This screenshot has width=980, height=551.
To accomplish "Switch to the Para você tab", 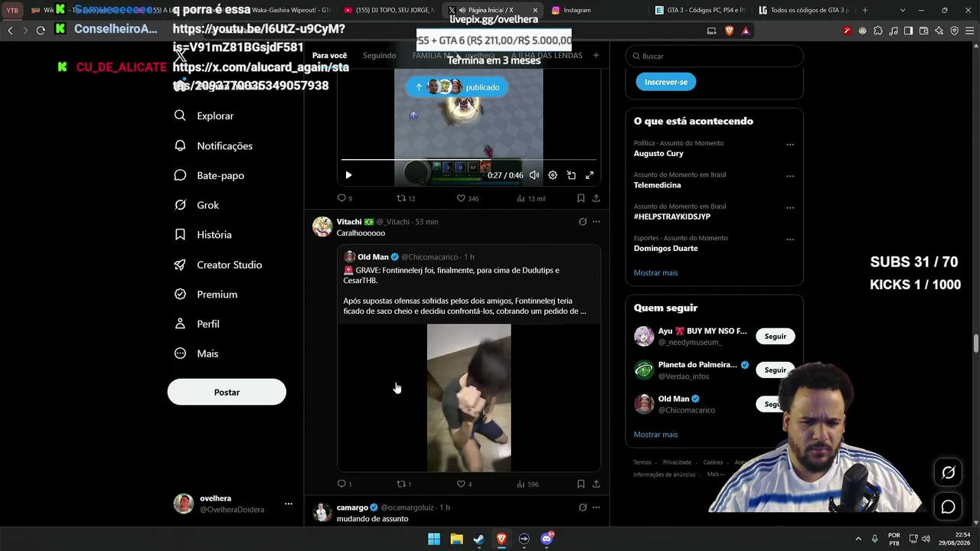I will click(x=330, y=55).
